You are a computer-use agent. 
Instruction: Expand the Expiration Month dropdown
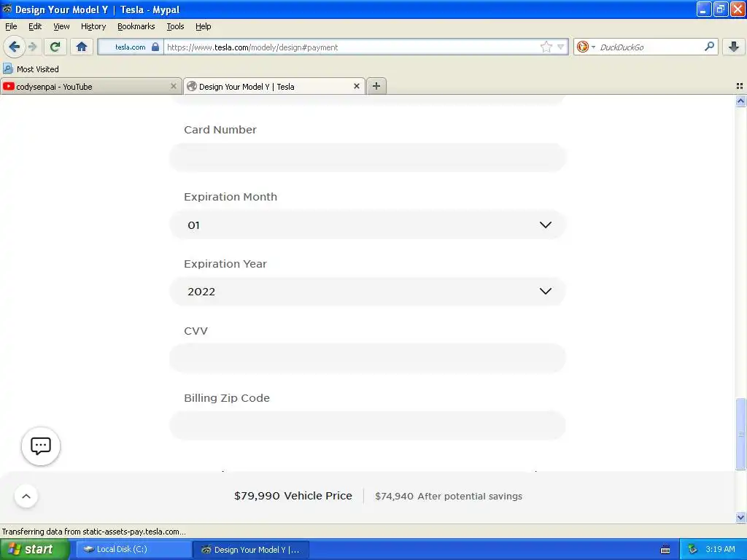368,225
